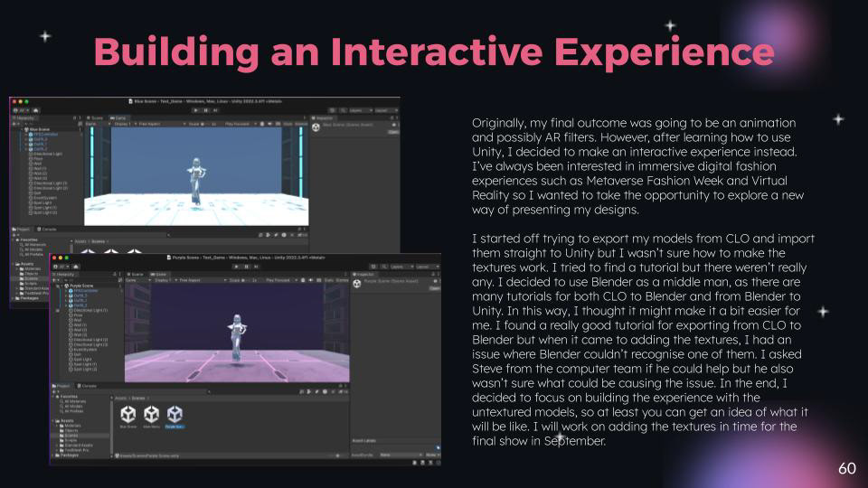Click cloud services icon in Blue Scene toolbar

tap(35, 110)
